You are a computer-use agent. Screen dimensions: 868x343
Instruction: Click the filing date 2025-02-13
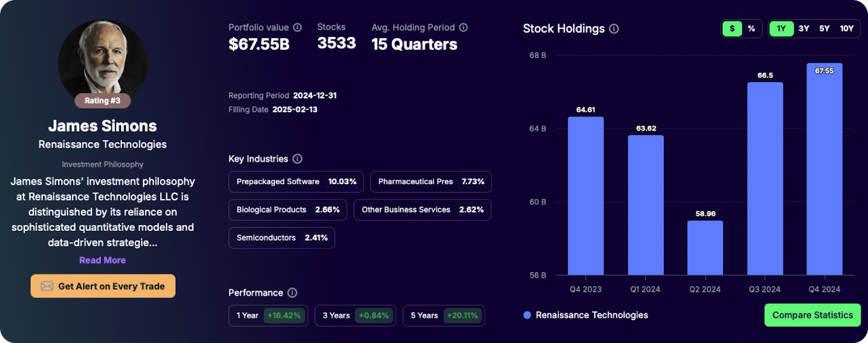click(295, 109)
